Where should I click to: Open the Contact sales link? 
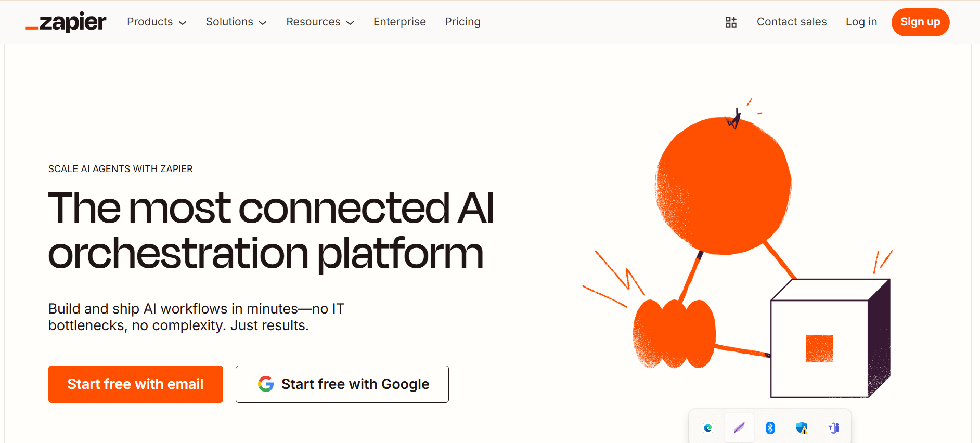(x=792, y=22)
